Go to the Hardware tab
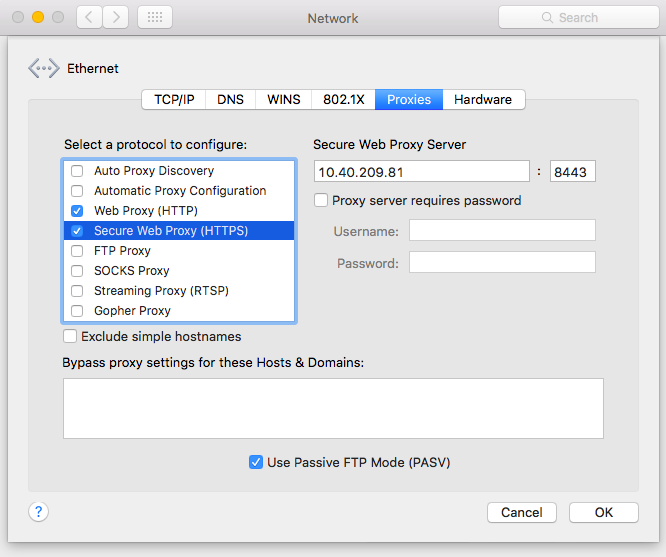This screenshot has width=666, height=557. coord(482,99)
